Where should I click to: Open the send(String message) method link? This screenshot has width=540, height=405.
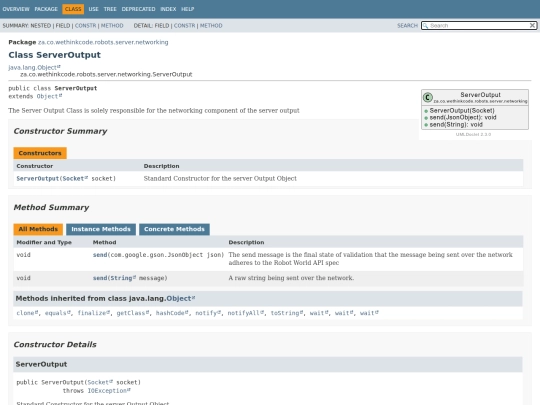(100, 278)
